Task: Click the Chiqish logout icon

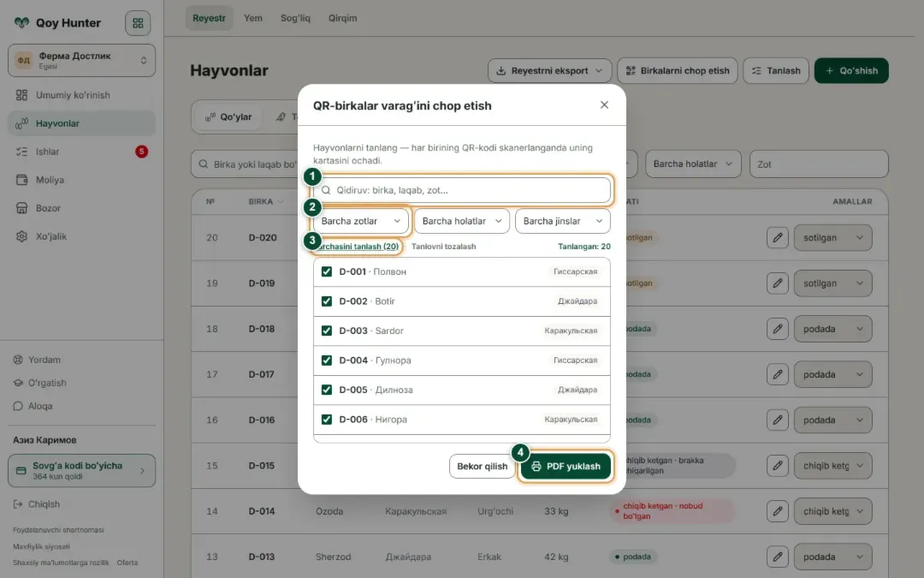Action: click(x=18, y=504)
